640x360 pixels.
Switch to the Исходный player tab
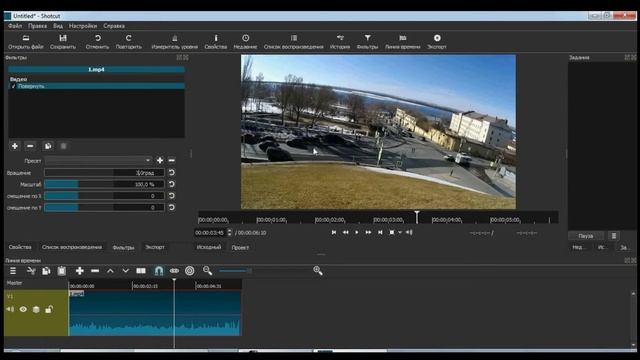click(209, 247)
